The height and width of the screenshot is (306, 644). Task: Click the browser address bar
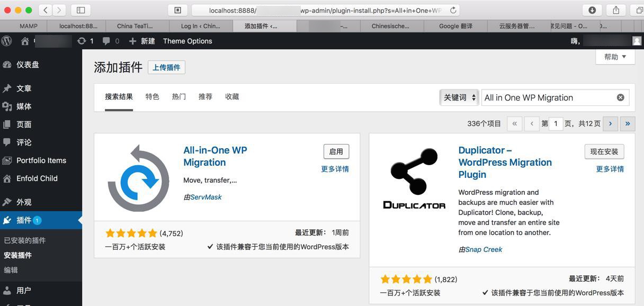[x=326, y=10]
